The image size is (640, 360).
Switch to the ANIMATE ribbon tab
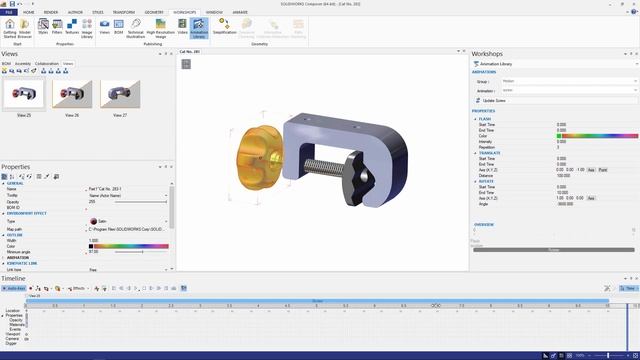pos(240,12)
